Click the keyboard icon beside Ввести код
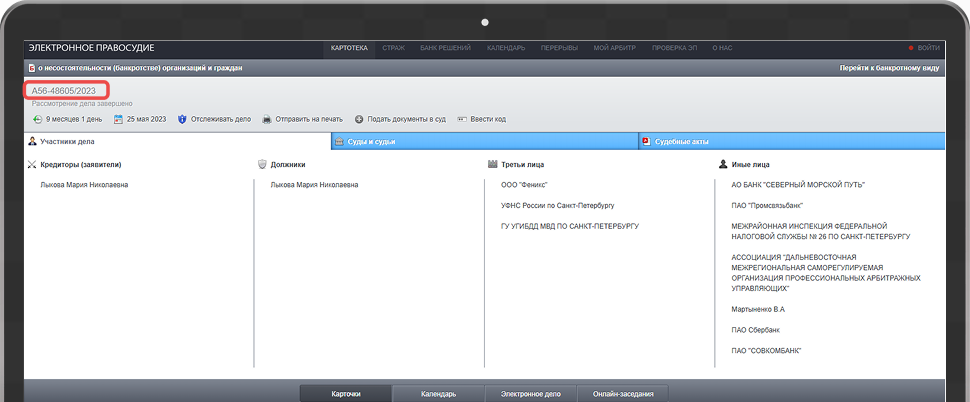970x402 pixels. click(462, 119)
